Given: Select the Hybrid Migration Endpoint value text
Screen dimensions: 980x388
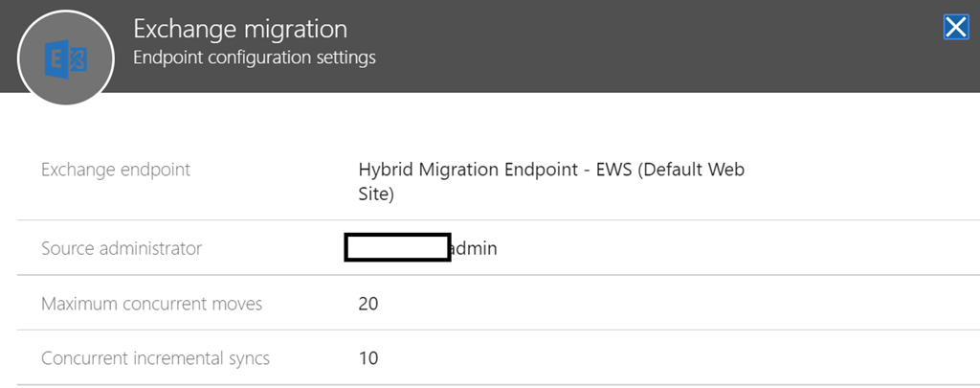Looking at the screenshot, I should [x=551, y=181].
